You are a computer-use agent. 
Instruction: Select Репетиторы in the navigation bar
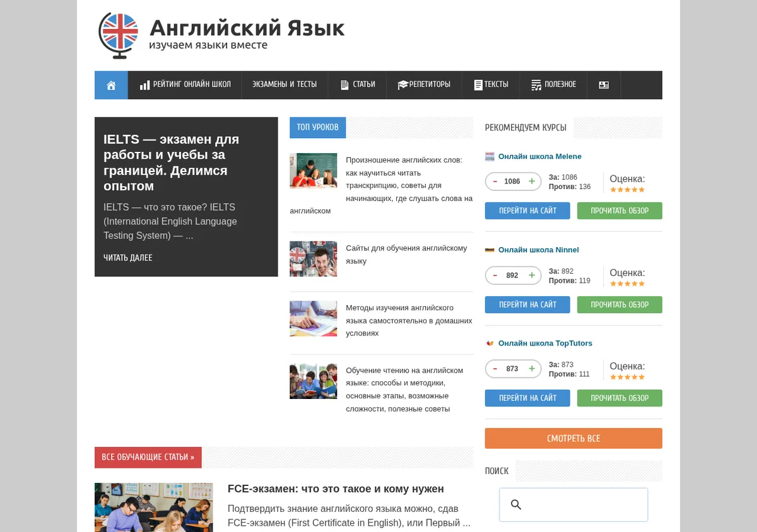(x=424, y=85)
